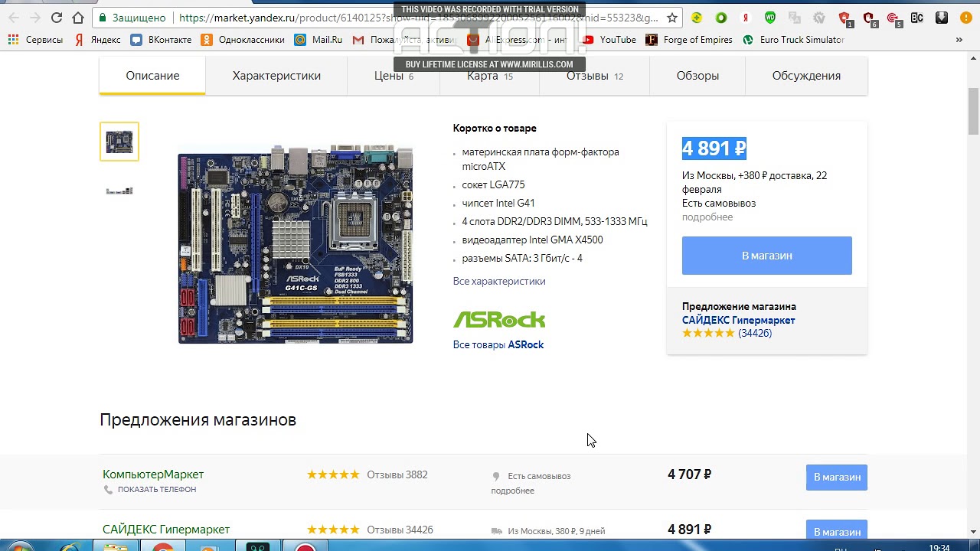Open the YouTube bookmark

[x=609, y=40]
